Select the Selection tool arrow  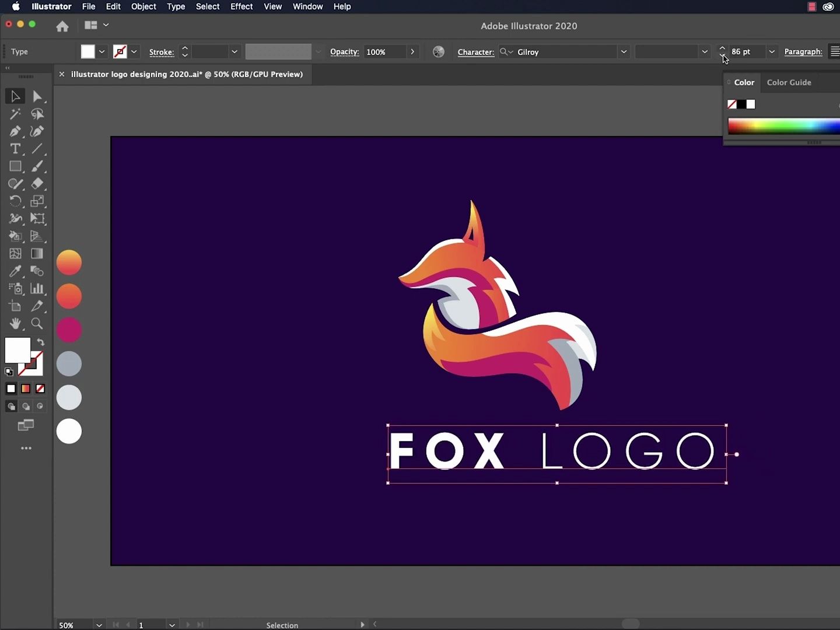(x=15, y=96)
